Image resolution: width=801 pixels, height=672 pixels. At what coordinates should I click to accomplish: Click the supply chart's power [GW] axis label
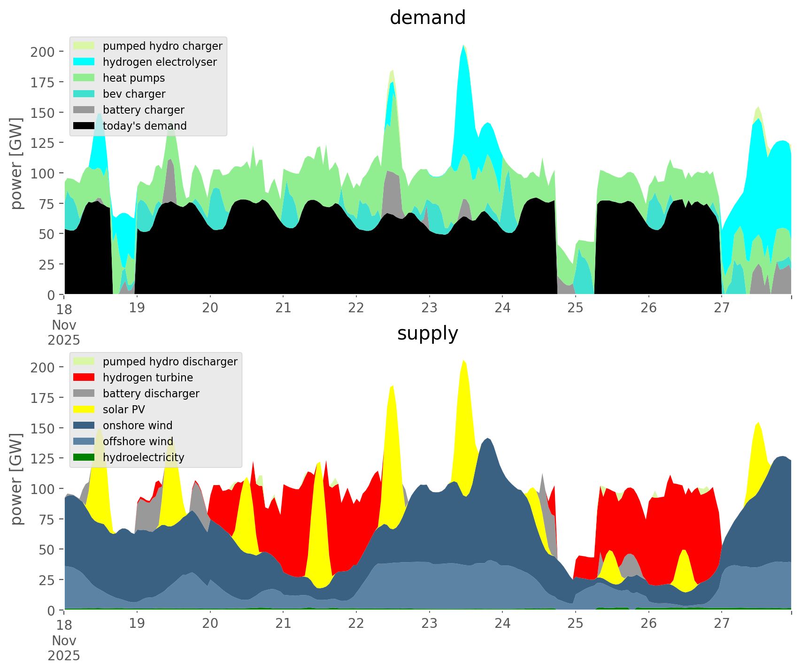coord(16,479)
